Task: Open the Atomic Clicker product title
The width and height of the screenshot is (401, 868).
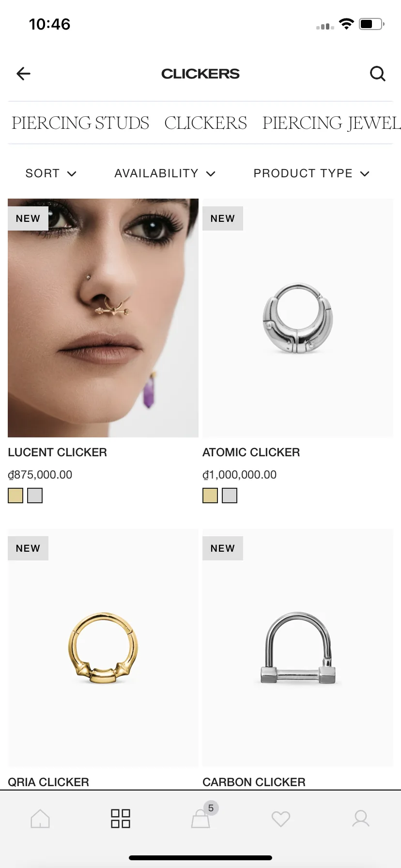Action: point(251,452)
